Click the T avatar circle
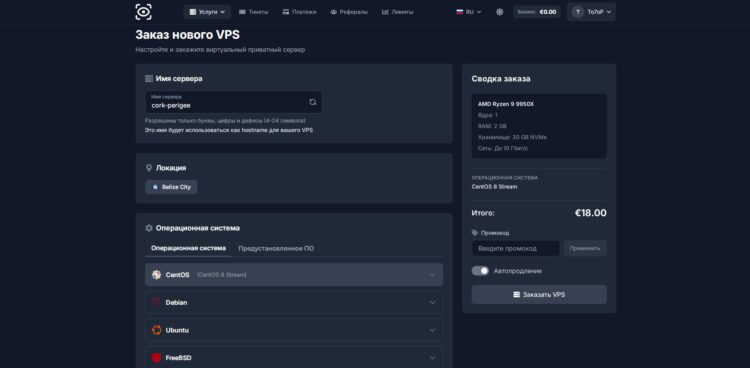The image size is (750, 368). (x=578, y=12)
